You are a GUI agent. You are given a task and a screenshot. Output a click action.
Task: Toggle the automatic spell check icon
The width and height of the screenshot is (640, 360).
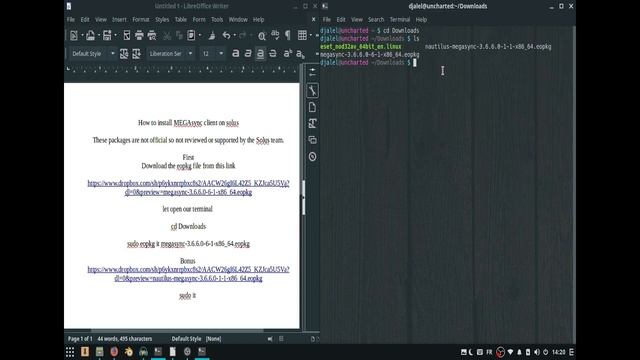(276, 36)
